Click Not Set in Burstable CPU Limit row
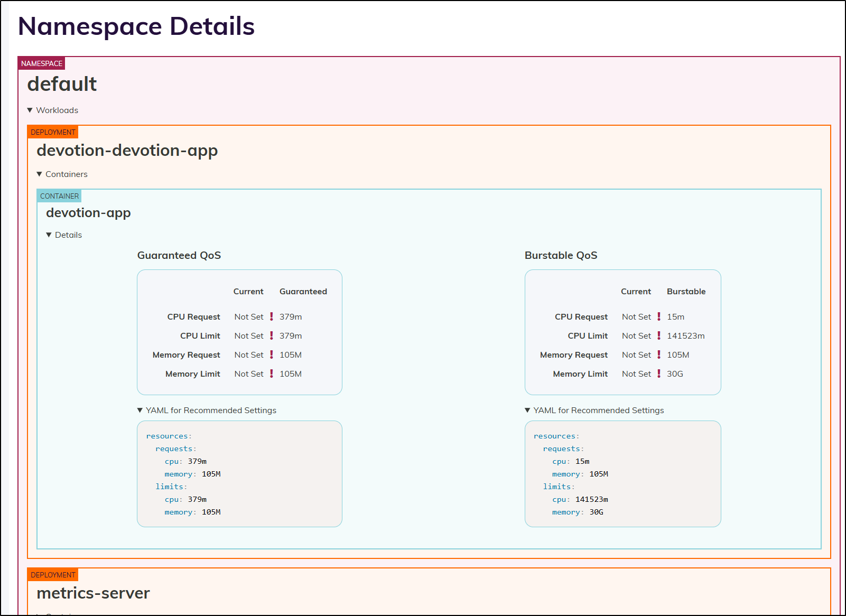This screenshot has height=616, width=846. (x=636, y=335)
